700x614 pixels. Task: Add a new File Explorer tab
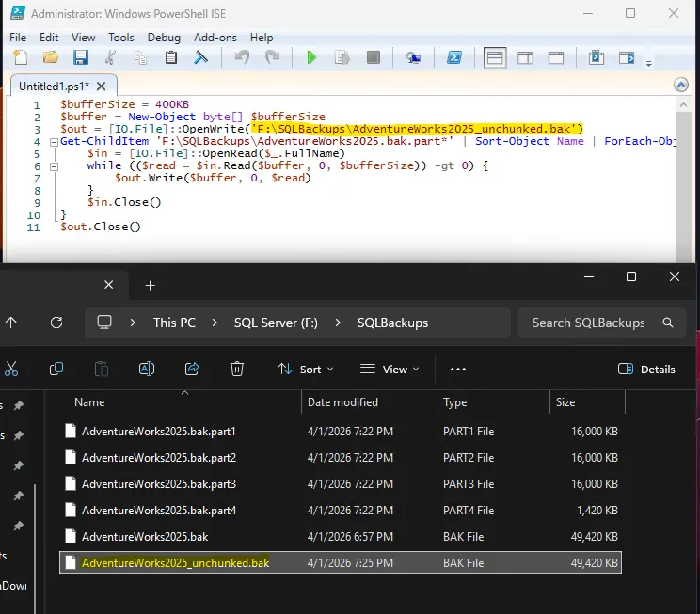pos(150,285)
